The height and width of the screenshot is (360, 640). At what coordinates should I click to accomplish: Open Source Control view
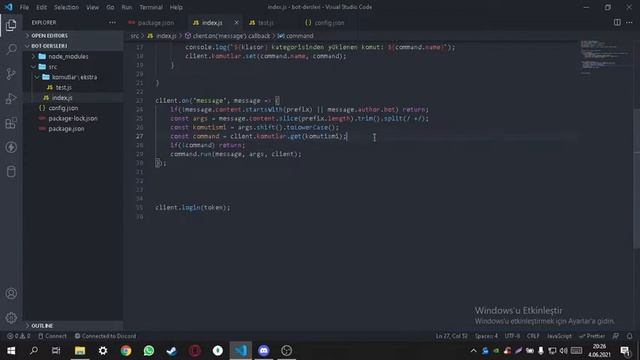pos(11,74)
